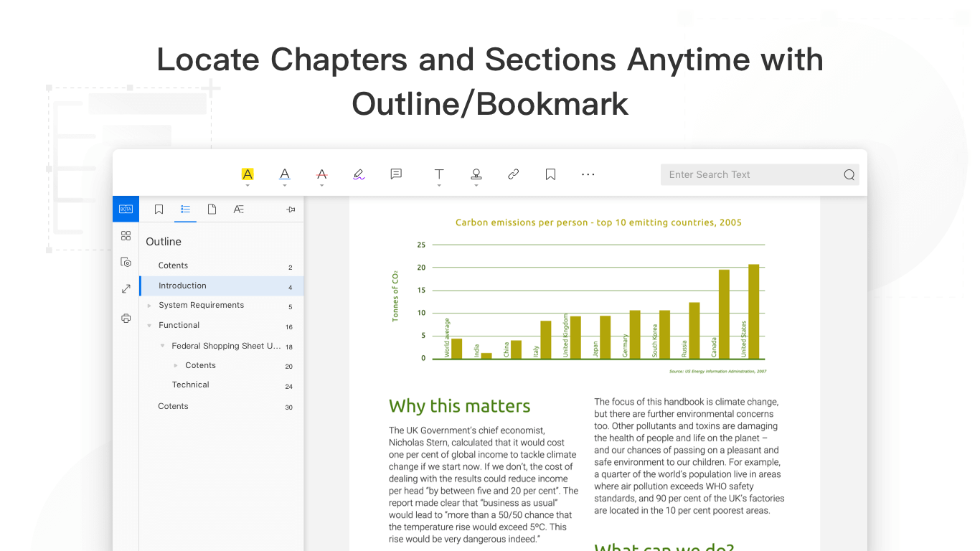Expand the System Requirements outline entry

(149, 306)
